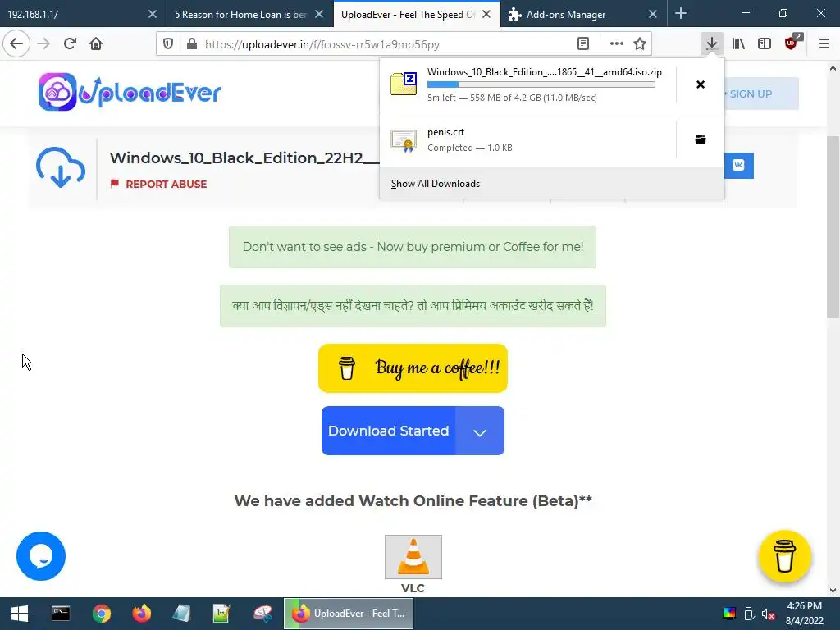Launch Command Prompt from taskbar
The width and height of the screenshot is (840, 630).
coord(61,614)
